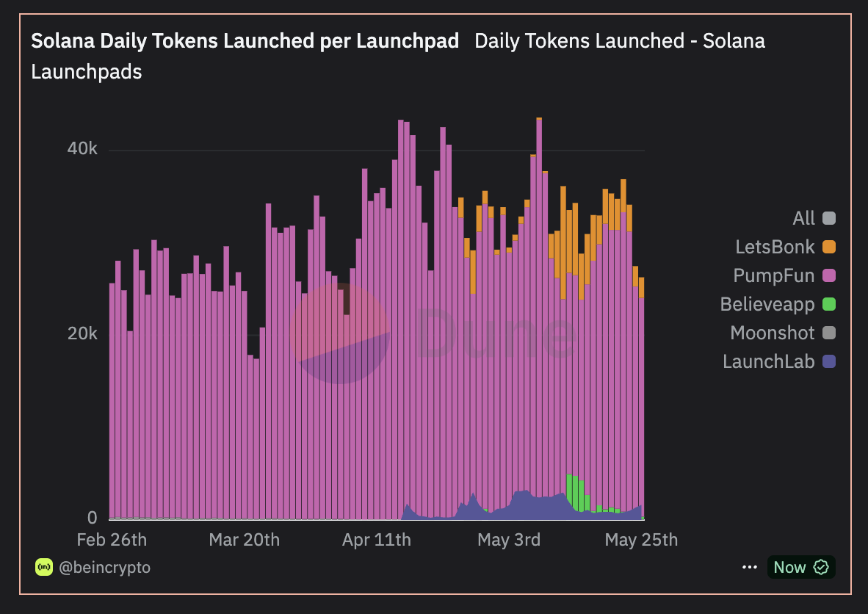The height and width of the screenshot is (614, 868).
Task: Select the PumpFun pink legend marker
Action: (831, 275)
